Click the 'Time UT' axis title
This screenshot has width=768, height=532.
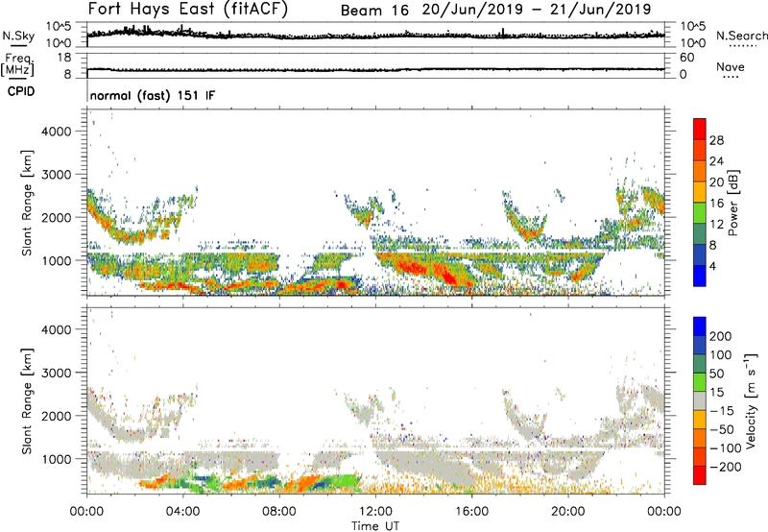[x=375, y=526]
